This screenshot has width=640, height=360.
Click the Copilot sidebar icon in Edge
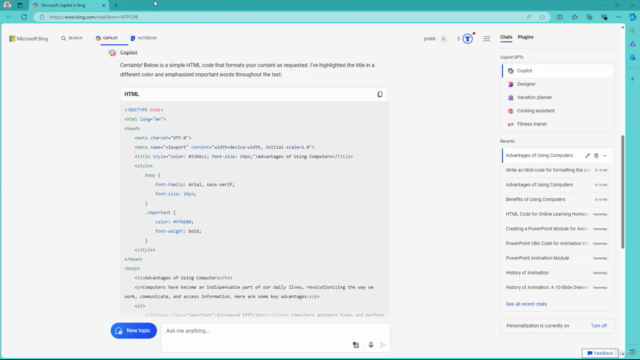(x=633, y=17)
